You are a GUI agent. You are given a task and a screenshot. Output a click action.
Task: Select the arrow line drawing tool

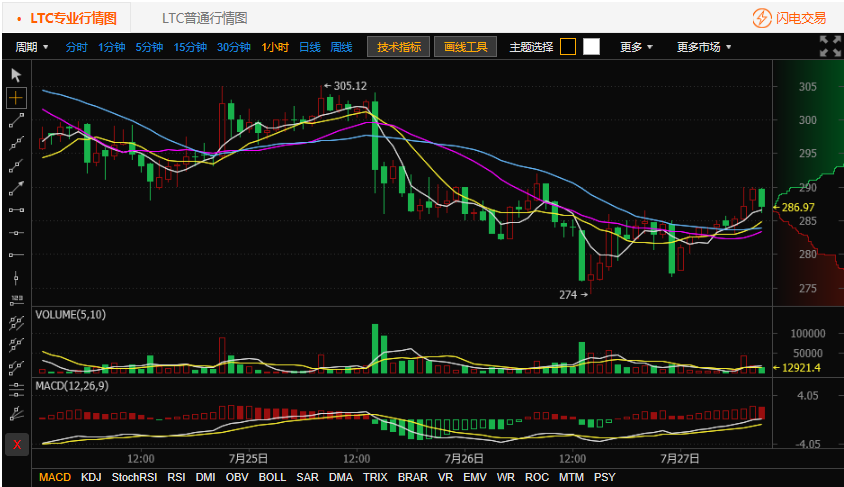pyautogui.click(x=16, y=188)
